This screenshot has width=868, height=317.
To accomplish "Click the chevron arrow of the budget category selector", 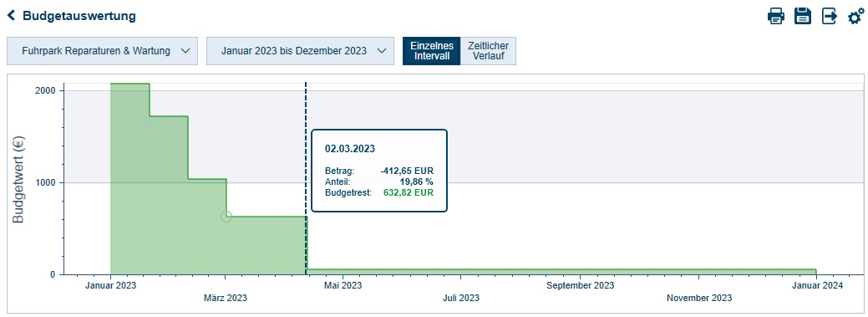I will pyautogui.click(x=185, y=51).
